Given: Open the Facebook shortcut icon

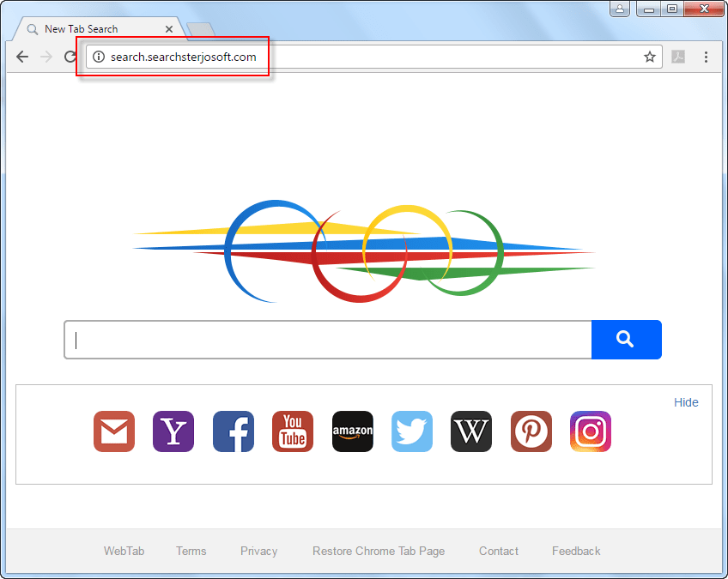Looking at the screenshot, I should pos(233,431).
